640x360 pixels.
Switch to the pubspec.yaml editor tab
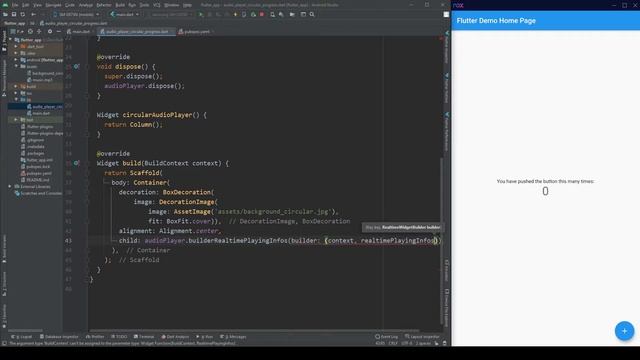pos(196,31)
